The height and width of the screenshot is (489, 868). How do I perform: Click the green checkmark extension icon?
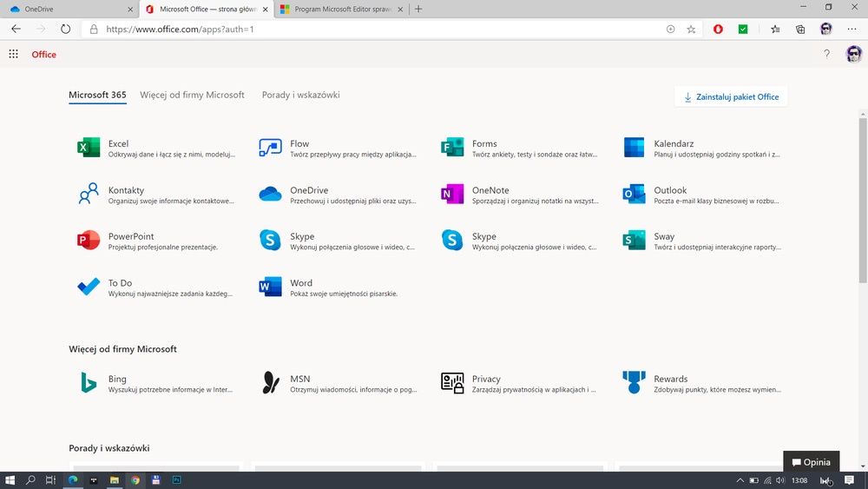743,29
